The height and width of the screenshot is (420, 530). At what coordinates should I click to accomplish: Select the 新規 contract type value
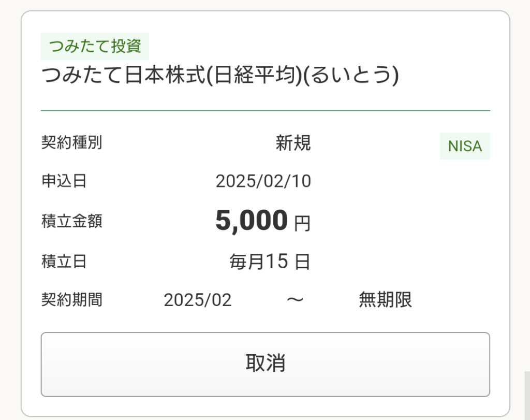click(x=293, y=143)
